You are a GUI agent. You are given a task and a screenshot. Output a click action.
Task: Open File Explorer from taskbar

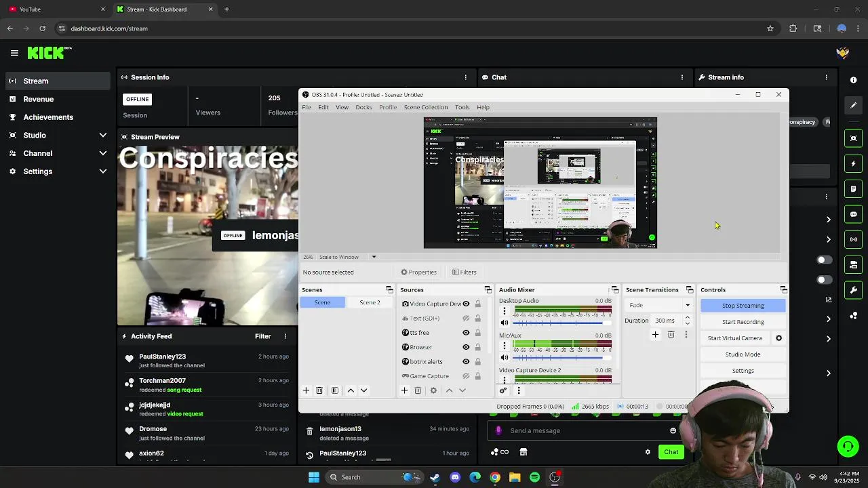(x=515, y=477)
